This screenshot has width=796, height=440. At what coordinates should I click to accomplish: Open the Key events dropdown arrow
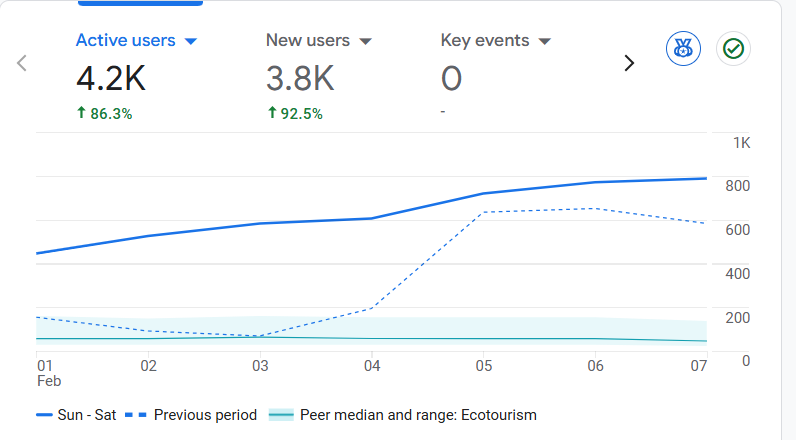545,41
